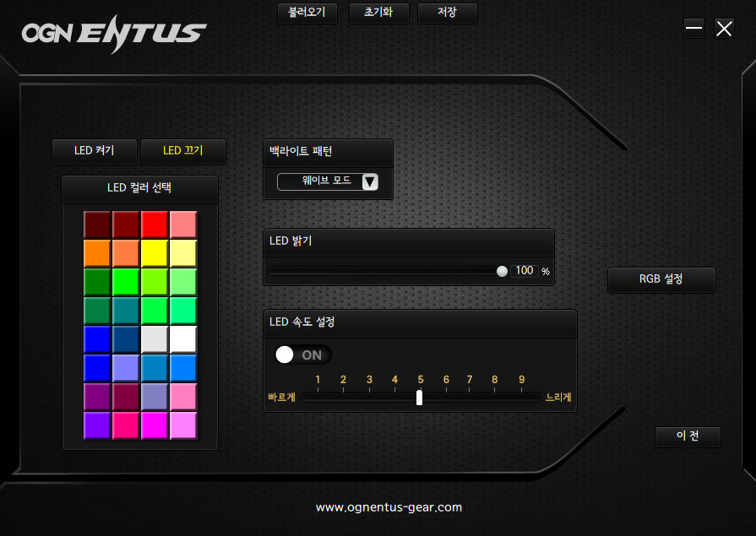
Task: Close the app with X icon
Action: (724, 29)
